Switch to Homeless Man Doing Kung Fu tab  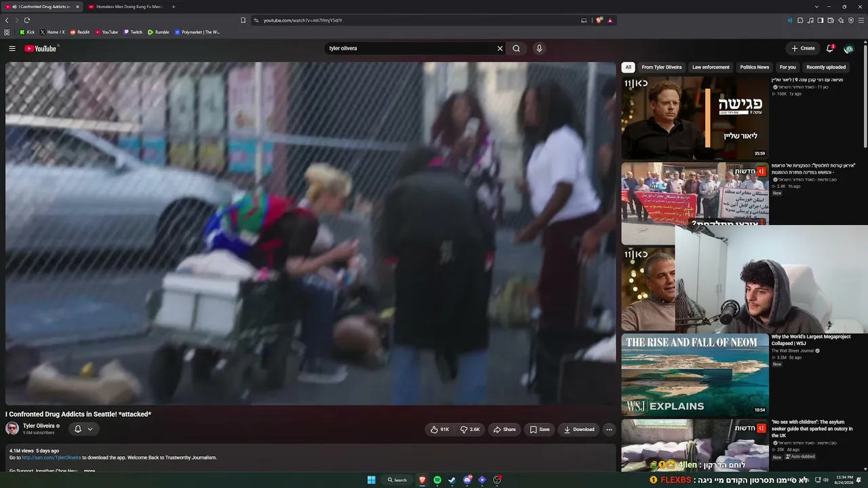(x=125, y=7)
